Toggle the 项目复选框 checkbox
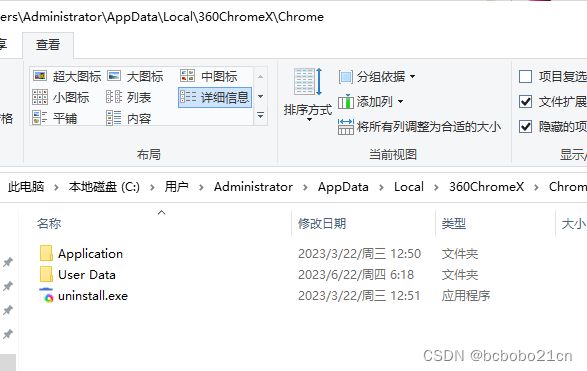The image size is (587, 371). [525, 77]
